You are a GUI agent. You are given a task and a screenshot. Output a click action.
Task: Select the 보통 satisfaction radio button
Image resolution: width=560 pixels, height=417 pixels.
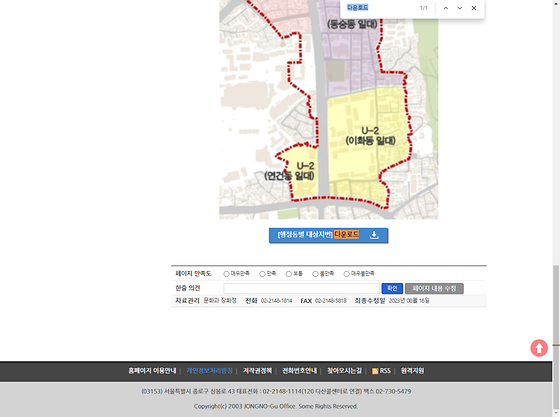tap(289, 274)
